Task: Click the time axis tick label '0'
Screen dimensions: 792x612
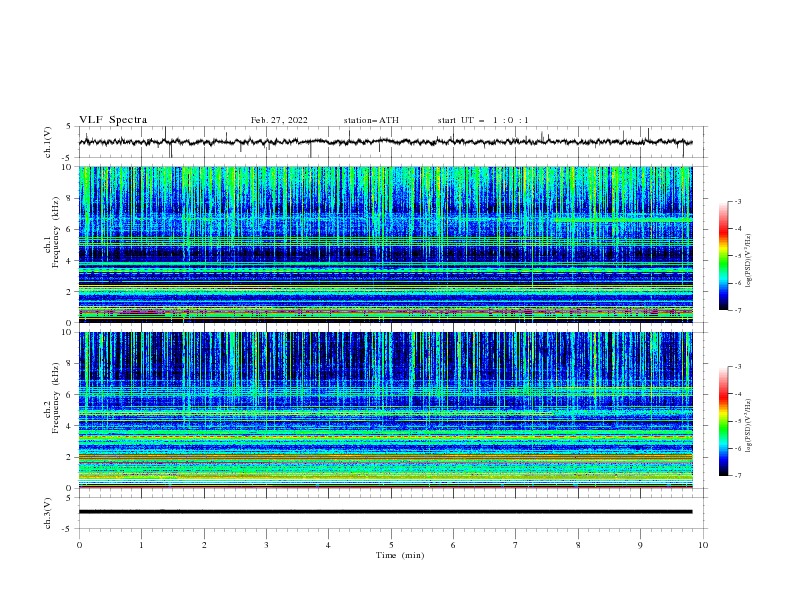Action: tap(79, 545)
